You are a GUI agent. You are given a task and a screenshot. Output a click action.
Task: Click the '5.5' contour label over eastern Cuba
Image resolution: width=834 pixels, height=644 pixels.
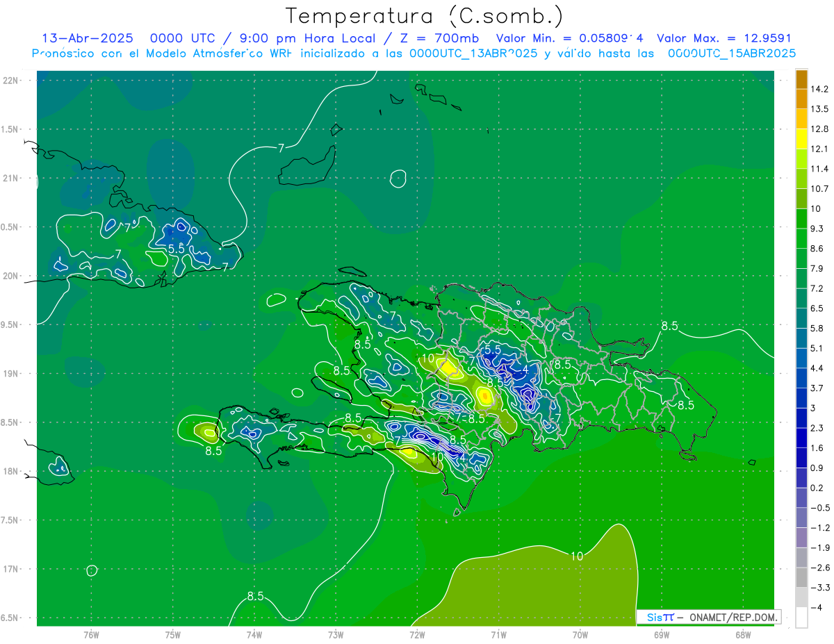[177, 248]
